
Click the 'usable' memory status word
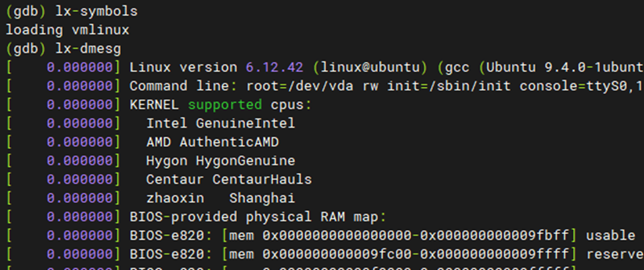(x=610, y=236)
